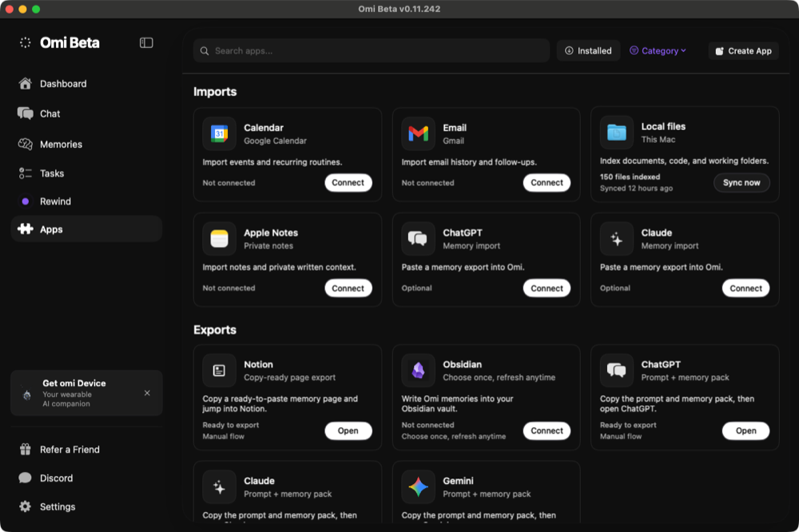The width and height of the screenshot is (799, 532).
Task: Open the Notion export
Action: coord(348,431)
